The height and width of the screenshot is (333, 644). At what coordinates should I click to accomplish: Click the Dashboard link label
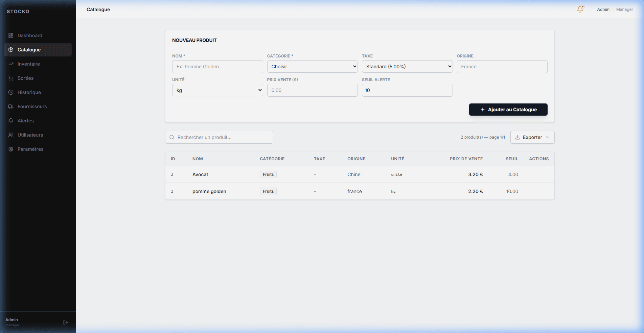pyautogui.click(x=30, y=35)
